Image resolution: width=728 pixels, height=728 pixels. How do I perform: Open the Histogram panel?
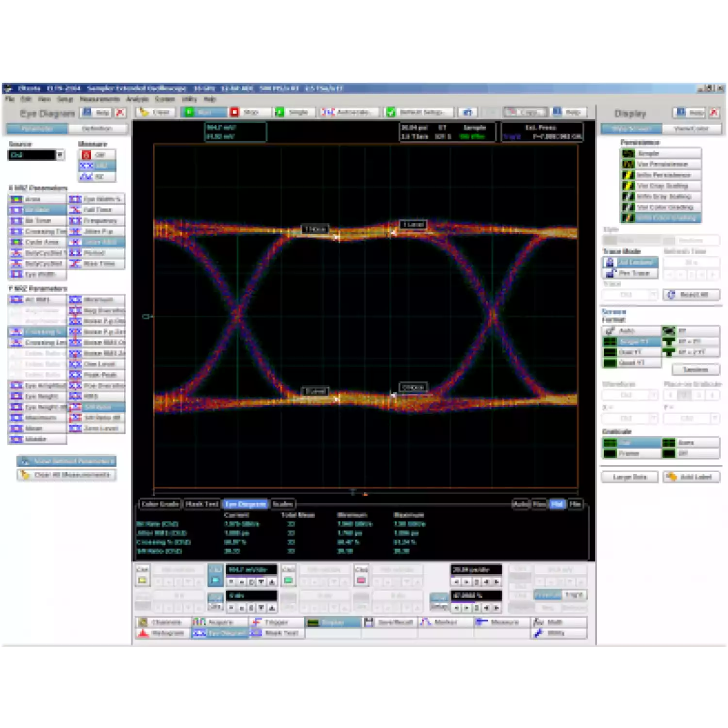coord(162,633)
